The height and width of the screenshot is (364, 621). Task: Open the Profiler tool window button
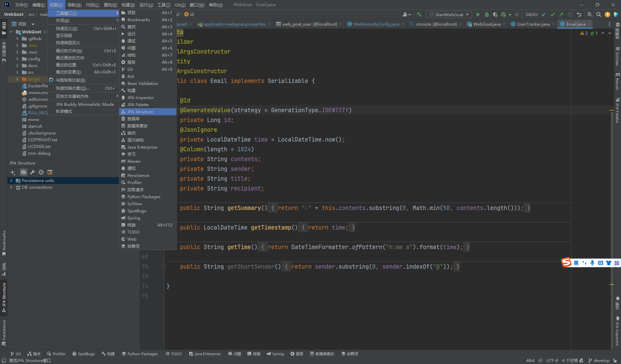point(56,354)
